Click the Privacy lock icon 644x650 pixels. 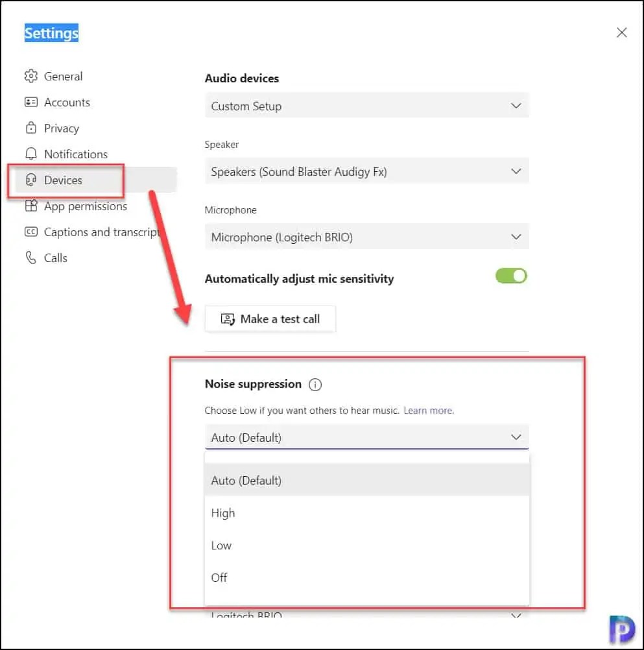click(30, 128)
